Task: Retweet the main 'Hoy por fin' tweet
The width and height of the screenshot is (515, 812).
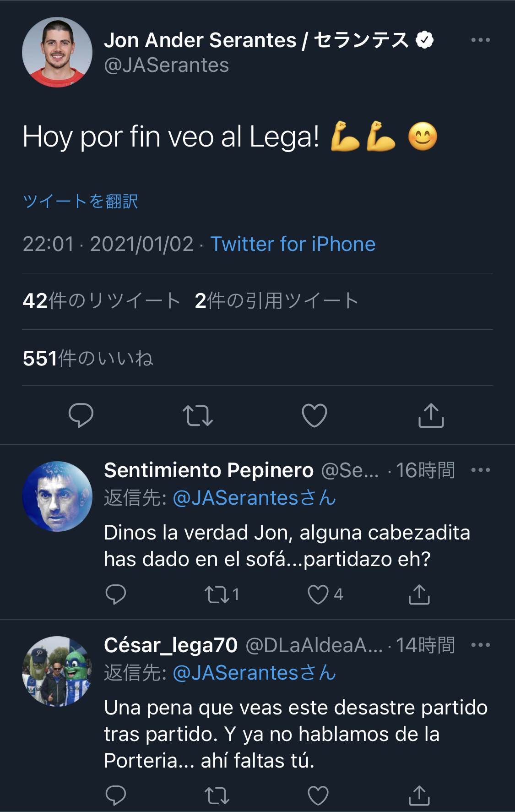Action: click(197, 415)
